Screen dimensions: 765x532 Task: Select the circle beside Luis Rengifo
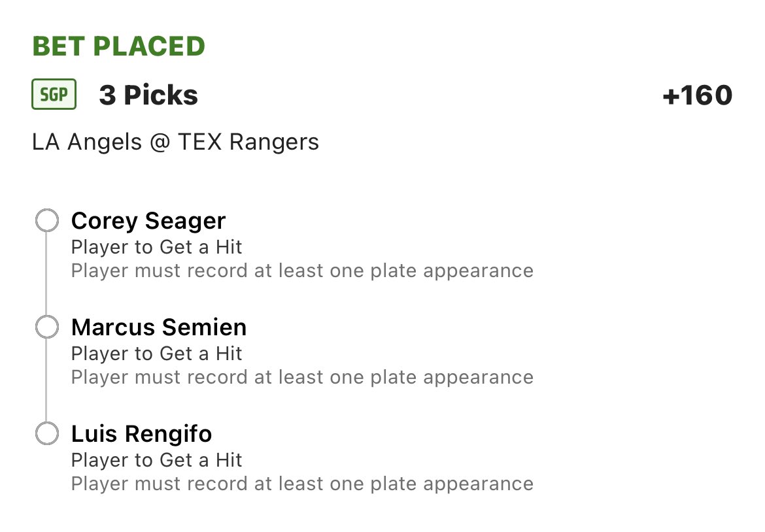(47, 433)
